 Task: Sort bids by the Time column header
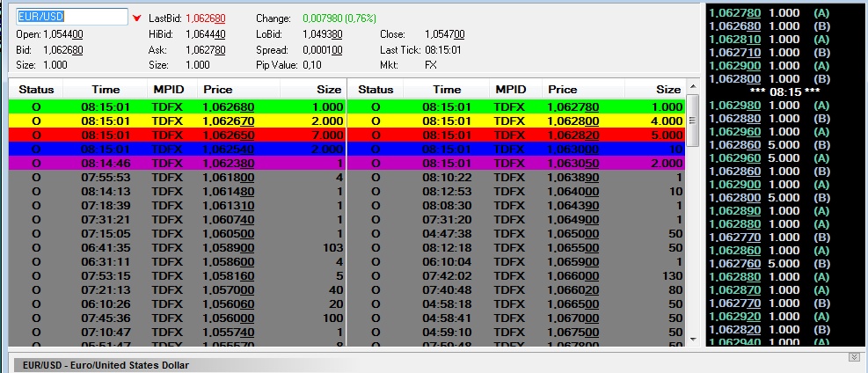click(x=106, y=89)
